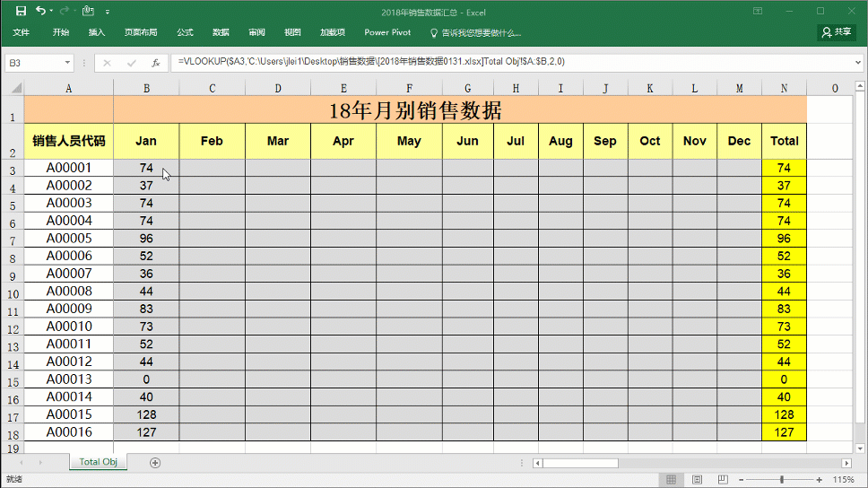Click the vertical scrollbar down arrow
Image resolution: width=868 pixels, height=488 pixels.
860,449
